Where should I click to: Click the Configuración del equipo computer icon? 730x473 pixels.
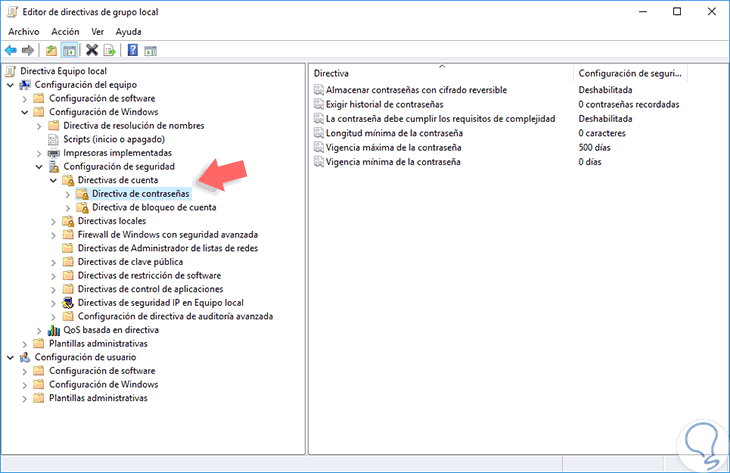point(25,85)
